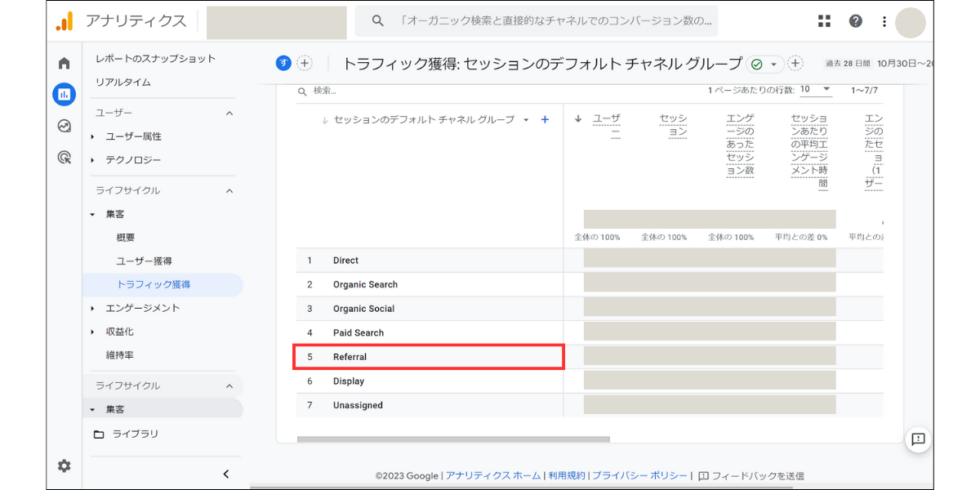The image size is (980, 490).
Task: Expand the テクノロジー tree item
Action: coord(93,160)
